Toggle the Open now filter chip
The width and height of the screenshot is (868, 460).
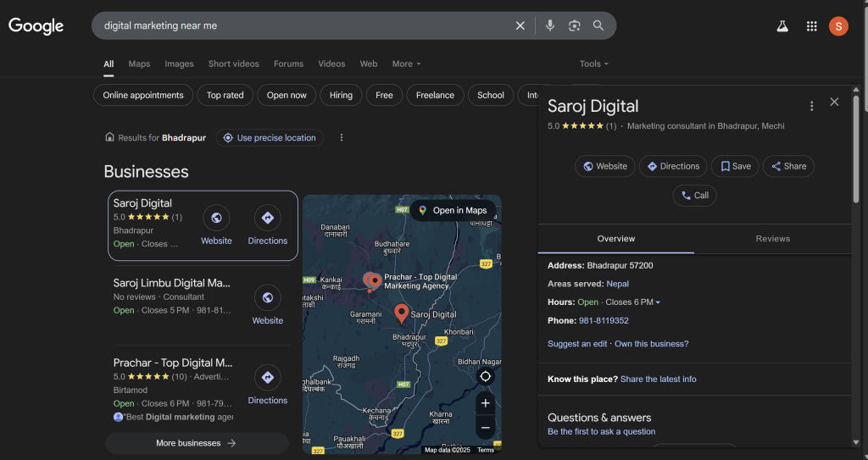[x=287, y=95]
